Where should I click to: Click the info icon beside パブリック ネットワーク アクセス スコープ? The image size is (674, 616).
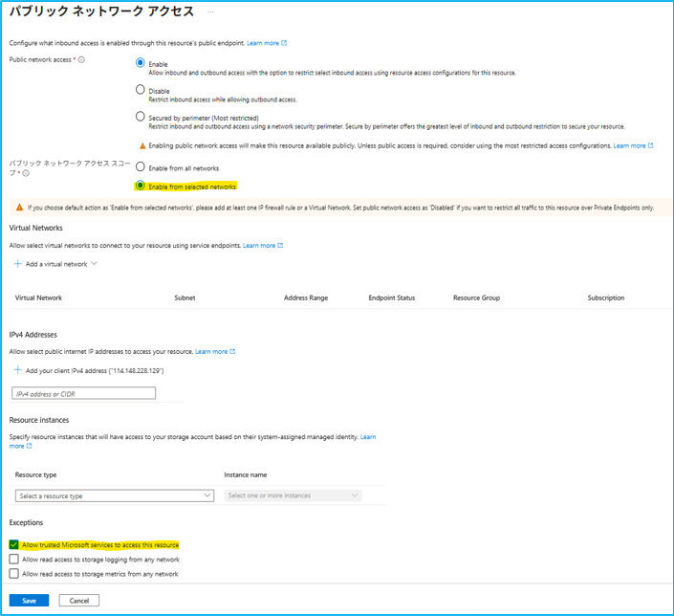click(26, 173)
